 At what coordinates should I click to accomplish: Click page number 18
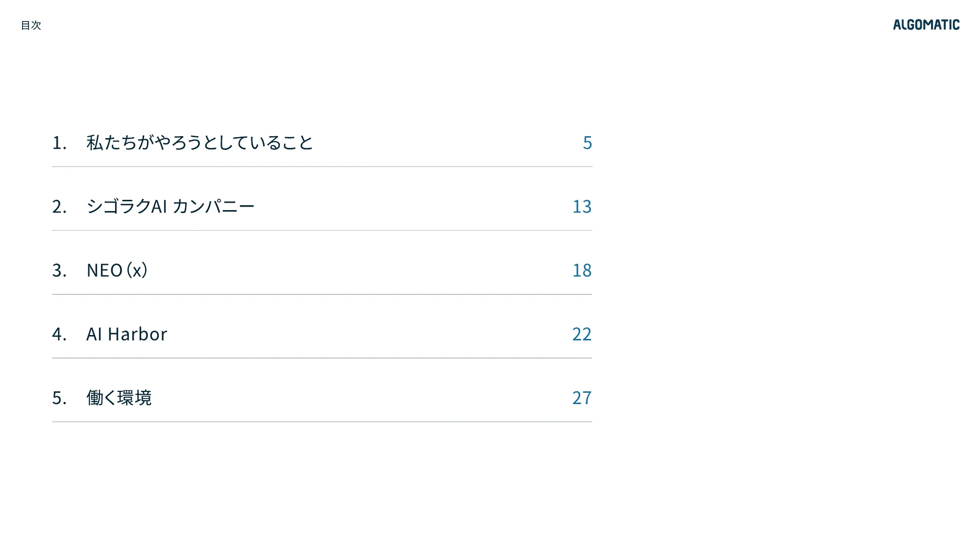click(x=582, y=270)
